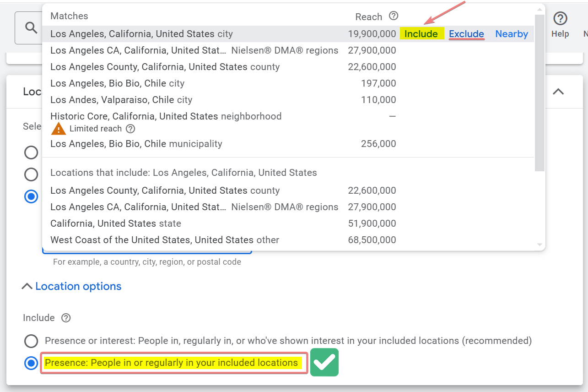The height and width of the screenshot is (392, 588).
Task: Click the Reach help icon
Action: click(x=394, y=16)
